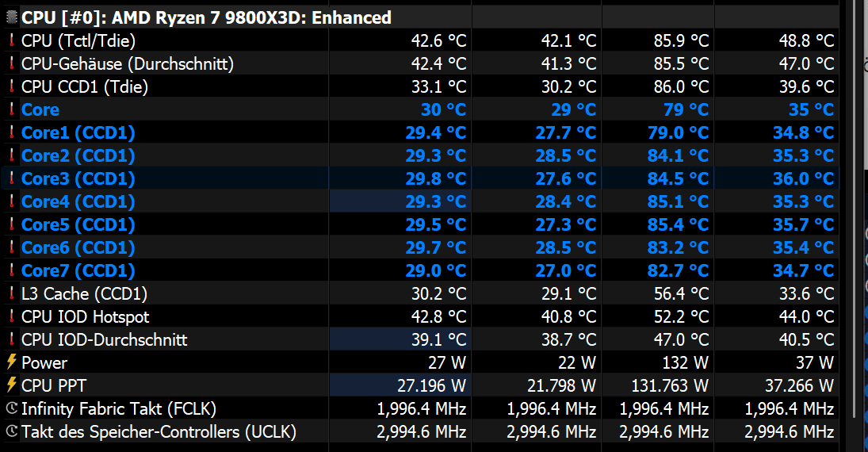Click clock icon beside Infinity Fabric Takt (FCLK)

[x=11, y=409]
